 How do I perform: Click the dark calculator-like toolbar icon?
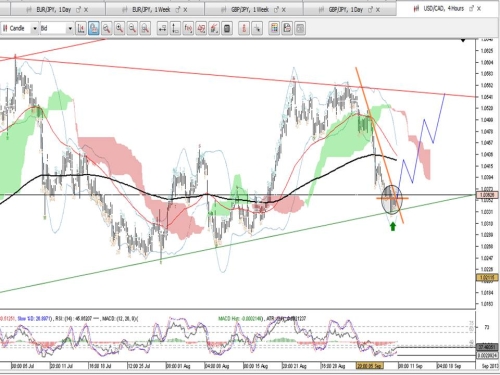pyautogui.click(x=227, y=28)
